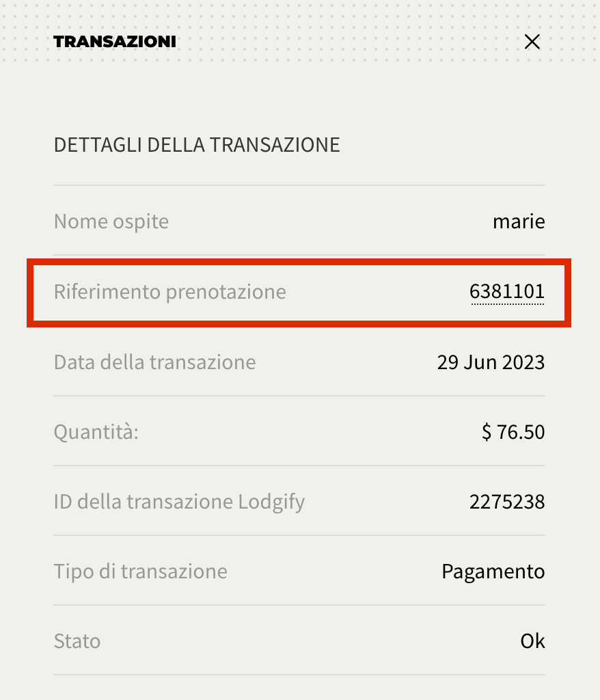
Task: Click the Riferimento prenotazione label
Action: (169, 292)
